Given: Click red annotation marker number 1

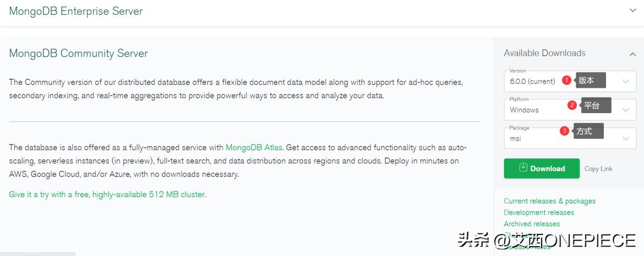Looking at the screenshot, I should coord(566,81).
